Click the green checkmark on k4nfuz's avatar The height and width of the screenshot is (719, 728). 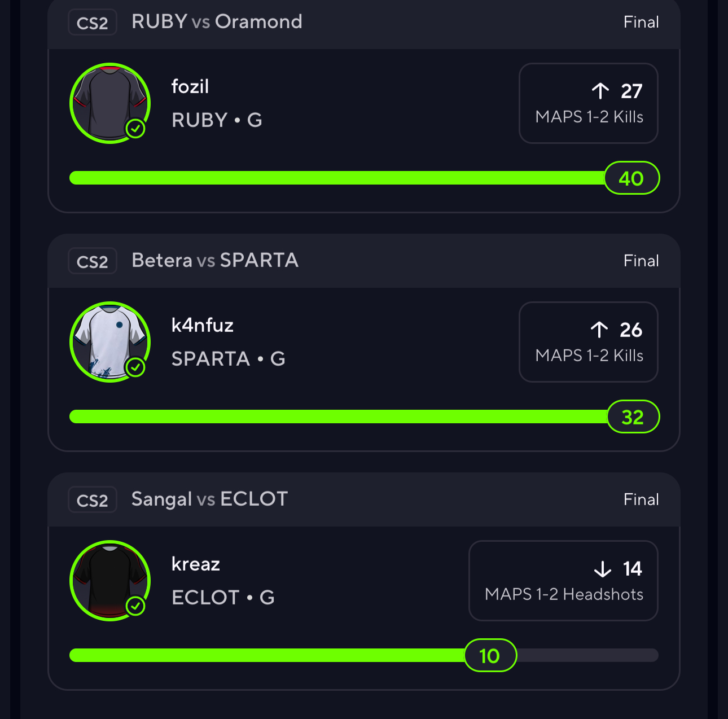pos(135,367)
